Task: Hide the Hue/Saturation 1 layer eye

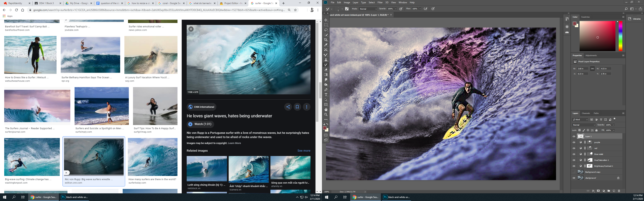Action: tap(574, 160)
